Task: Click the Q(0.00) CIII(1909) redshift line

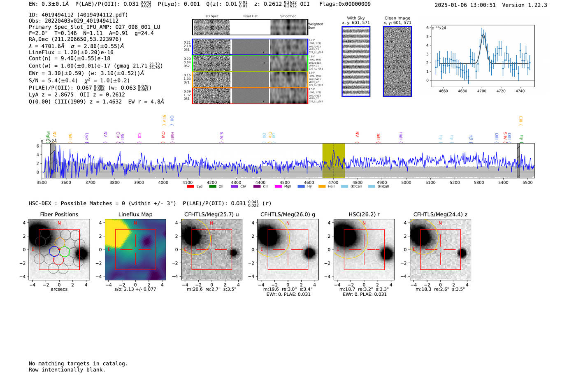Action: click(96, 102)
